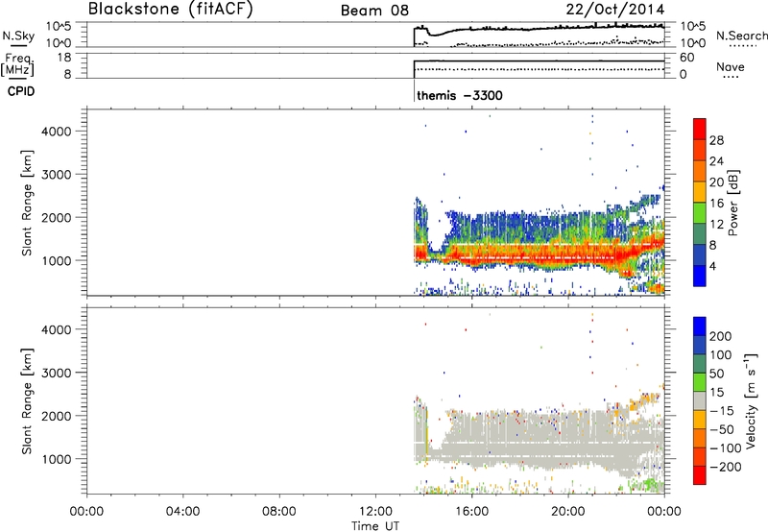Click the 'Beam 08' label
Viewport: 768px width, 532px height.
coord(374,11)
